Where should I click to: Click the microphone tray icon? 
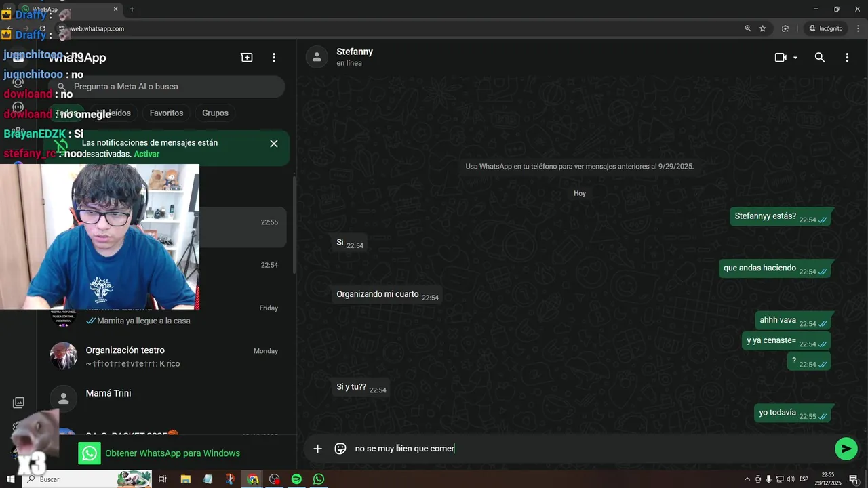click(768, 479)
